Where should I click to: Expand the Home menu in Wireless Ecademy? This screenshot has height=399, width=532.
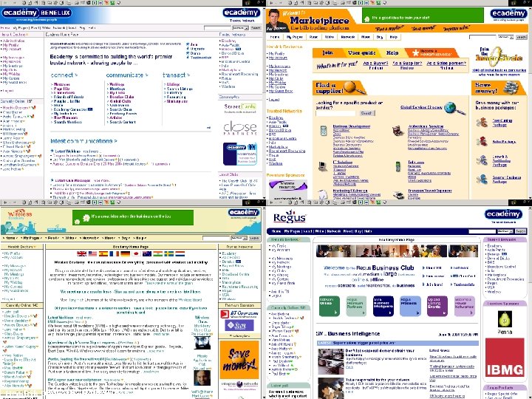(11, 238)
